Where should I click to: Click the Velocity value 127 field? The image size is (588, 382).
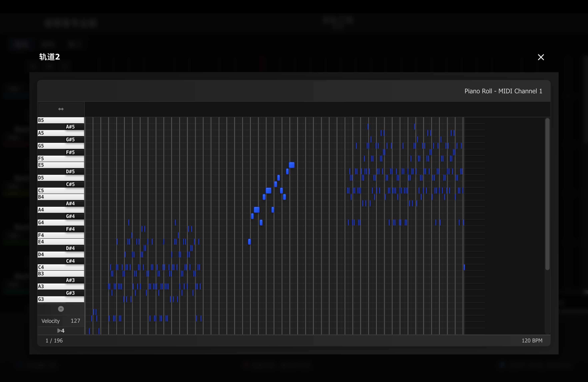click(x=75, y=321)
